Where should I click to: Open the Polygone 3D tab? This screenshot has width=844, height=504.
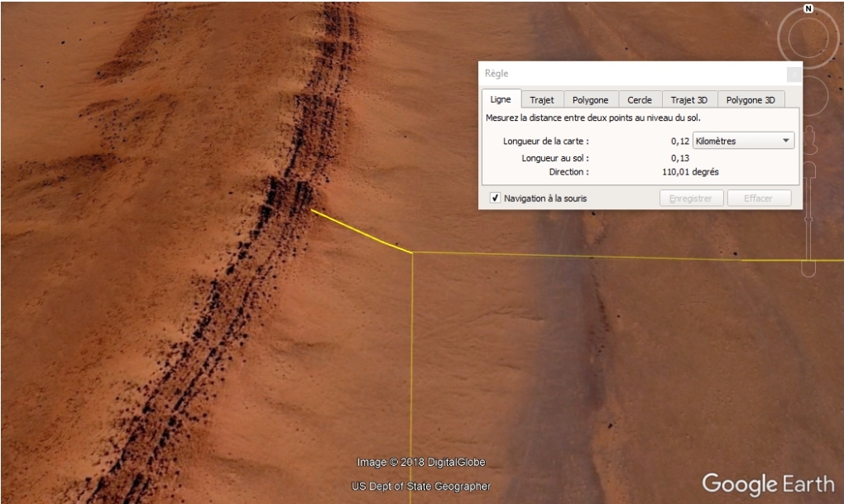(750, 100)
